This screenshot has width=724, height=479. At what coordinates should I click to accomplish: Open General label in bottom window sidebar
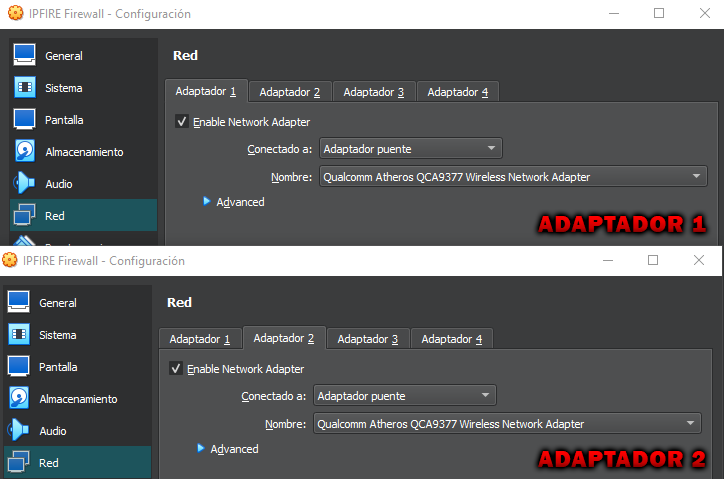[x=58, y=303]
